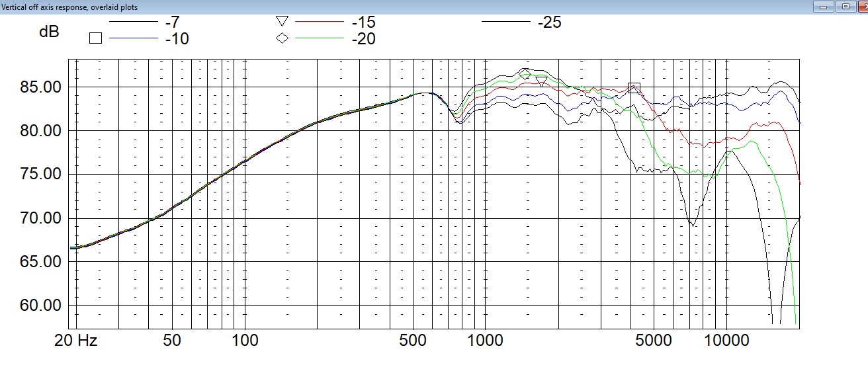Click the square marker on the curve near 4000 Hz
868x373 pixels.
coord(634,87)
